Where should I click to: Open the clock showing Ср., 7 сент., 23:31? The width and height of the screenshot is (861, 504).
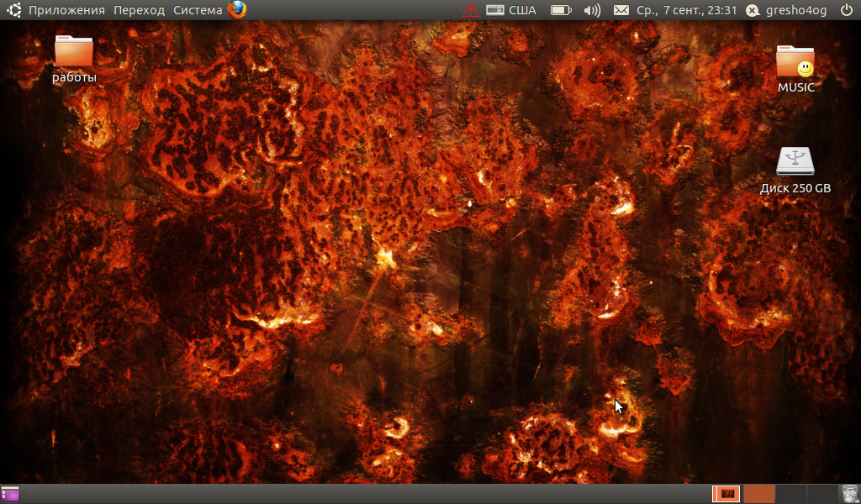686,10
